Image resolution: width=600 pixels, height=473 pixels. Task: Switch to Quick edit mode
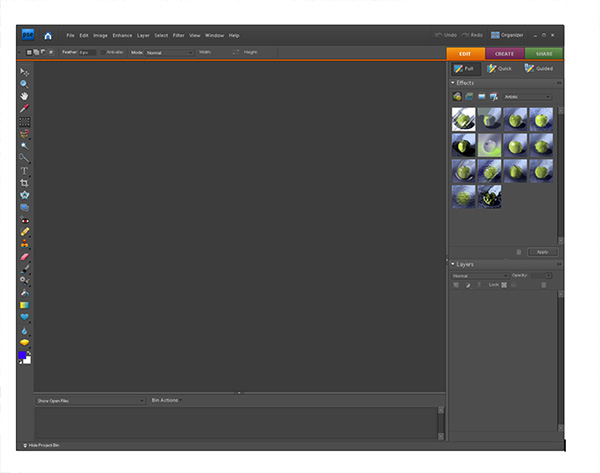pos(499,69)
